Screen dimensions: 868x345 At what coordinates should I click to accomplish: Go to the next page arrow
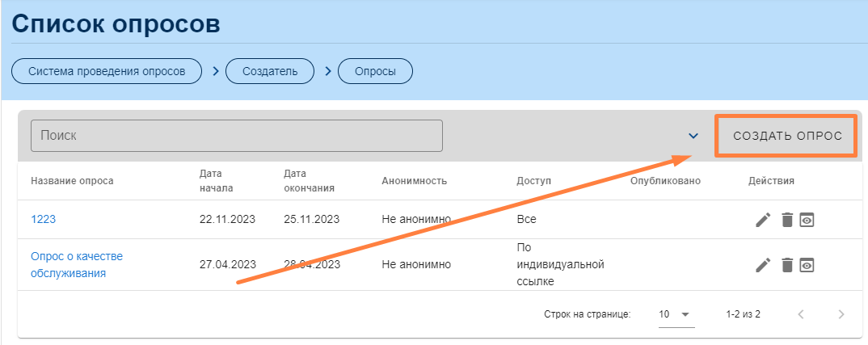pyautogui.click(x=841, y=314)
